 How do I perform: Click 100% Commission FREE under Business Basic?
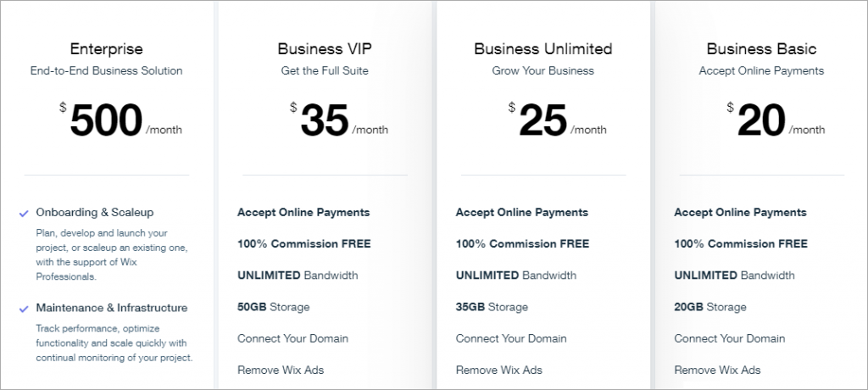point(741,244)
